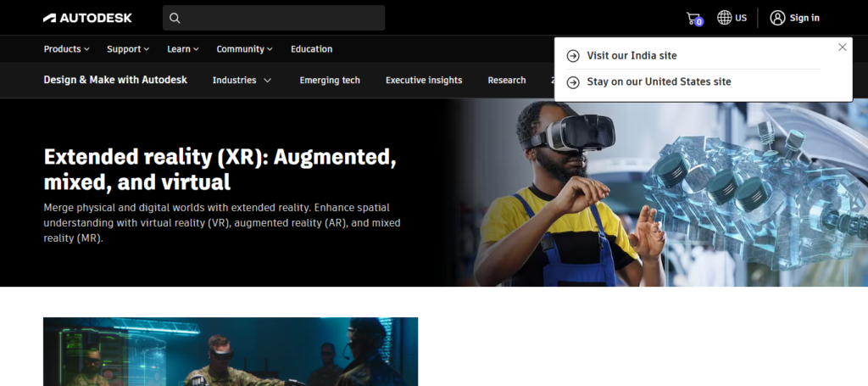The width and height of the screenshot is (868, 386).
Task: Click the Sign in user icon
Action: pos(777,18)
